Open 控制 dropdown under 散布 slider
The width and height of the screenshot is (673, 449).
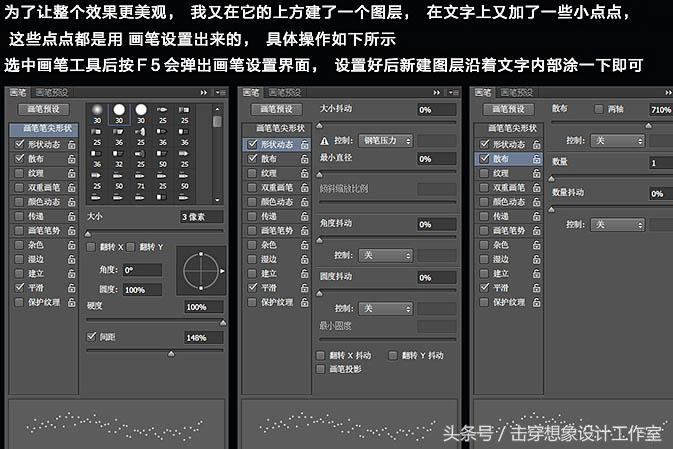pos(618,141)
